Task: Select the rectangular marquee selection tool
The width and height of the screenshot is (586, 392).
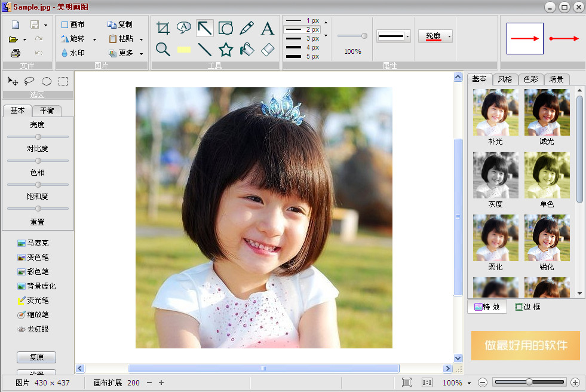Action: pos(63,81)
